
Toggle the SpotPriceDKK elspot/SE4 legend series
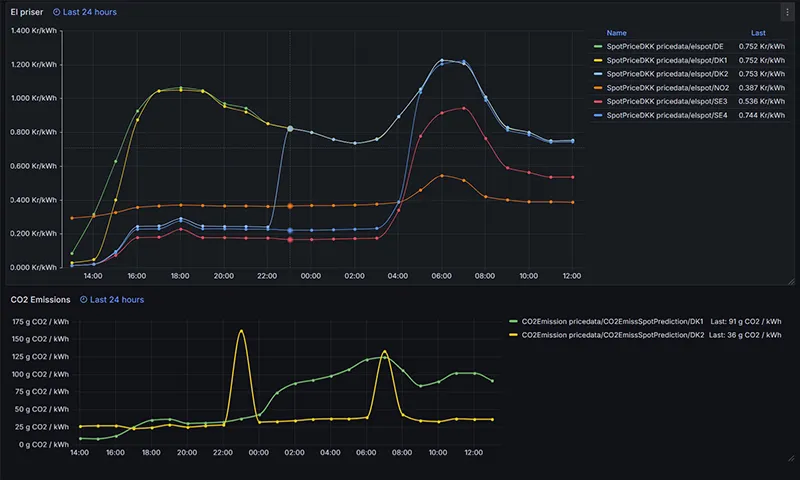[x=667, y=115]
